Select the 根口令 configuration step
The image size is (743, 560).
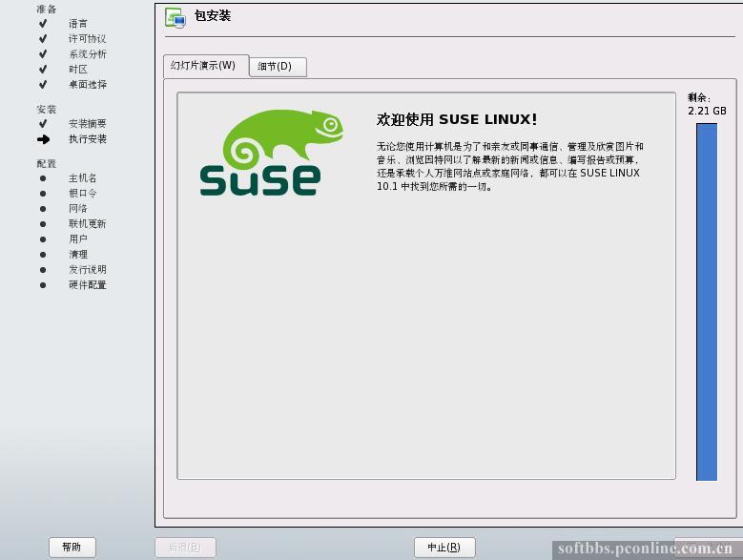tap(82, 194)
